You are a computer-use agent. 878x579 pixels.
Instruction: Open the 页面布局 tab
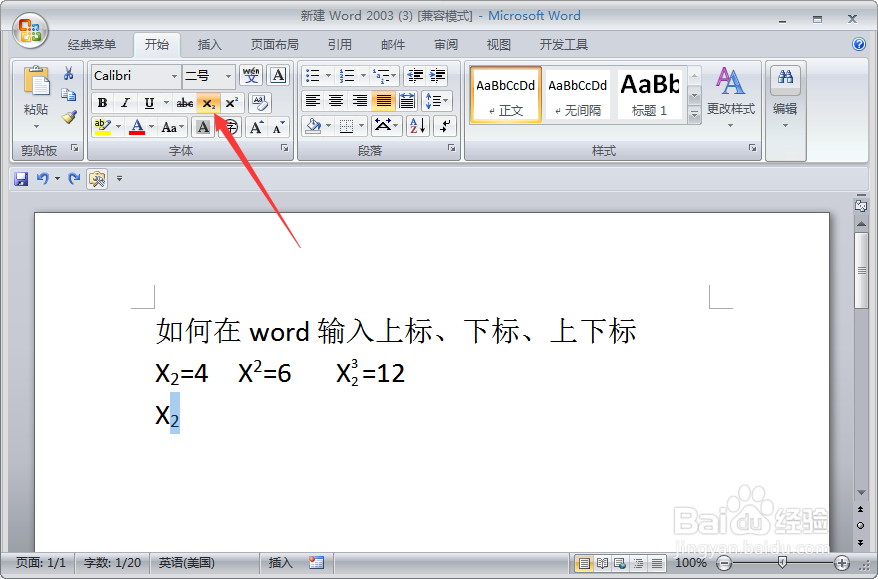[x=275, y=44]
